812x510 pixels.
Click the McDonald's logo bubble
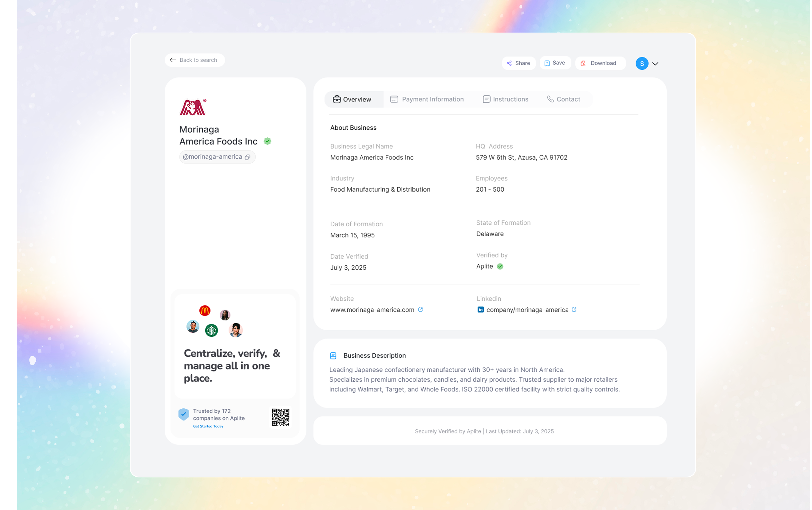point(205,311)
